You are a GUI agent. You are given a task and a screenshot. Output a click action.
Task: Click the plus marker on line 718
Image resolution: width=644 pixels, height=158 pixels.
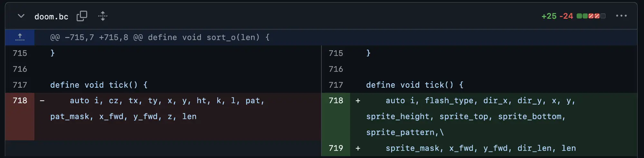point(358,101)
